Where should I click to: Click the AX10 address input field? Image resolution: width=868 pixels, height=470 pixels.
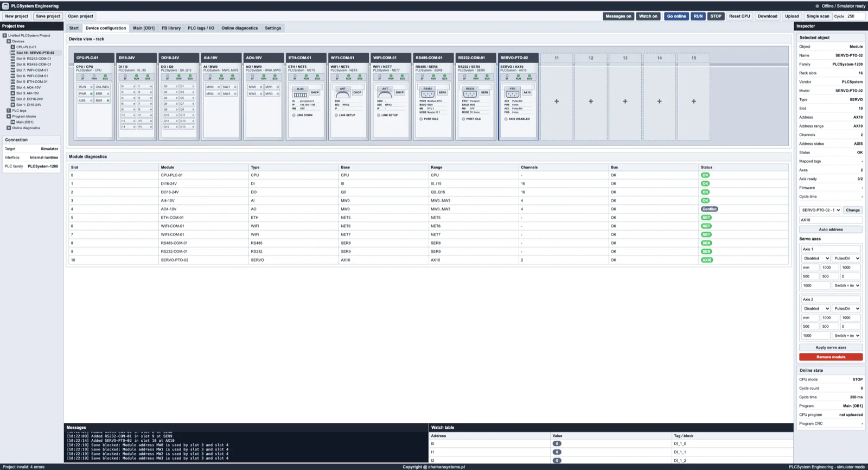(x=831, y=220)
